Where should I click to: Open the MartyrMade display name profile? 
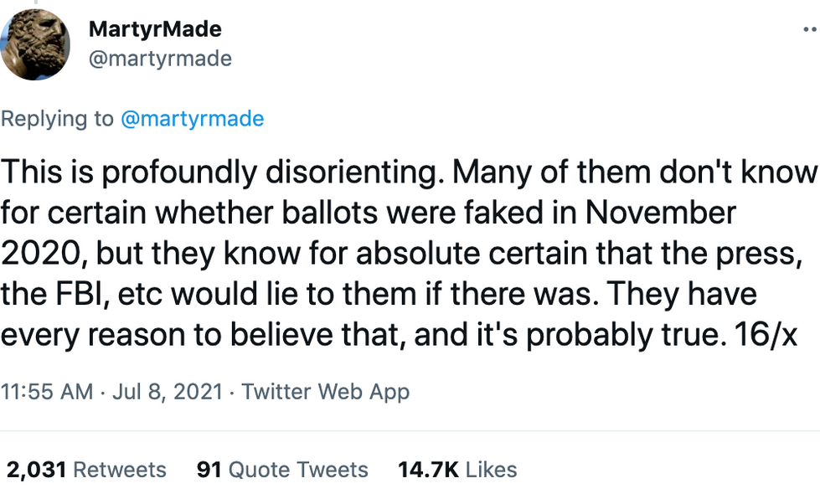[155, 28]
